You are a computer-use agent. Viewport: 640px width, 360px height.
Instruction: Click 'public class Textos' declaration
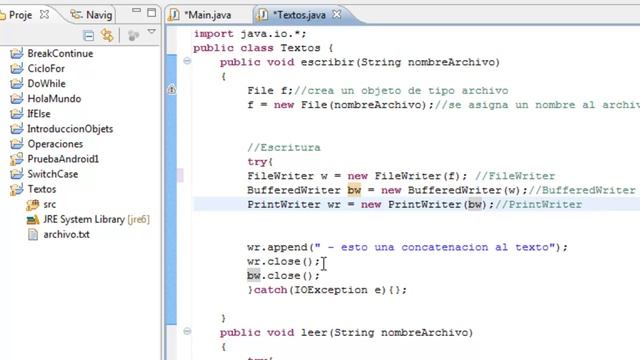click(x=263, y=48)
